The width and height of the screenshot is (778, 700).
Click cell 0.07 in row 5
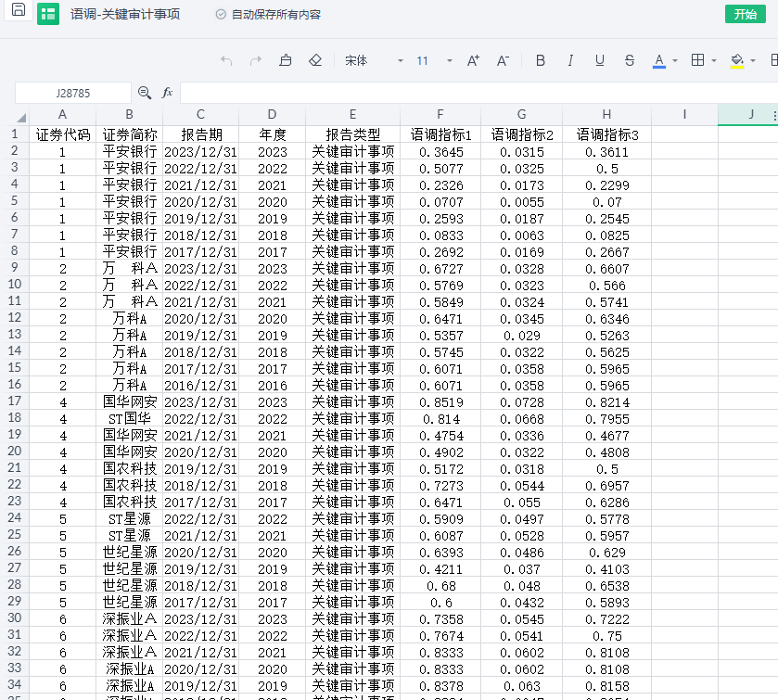(x=606, y=201)
